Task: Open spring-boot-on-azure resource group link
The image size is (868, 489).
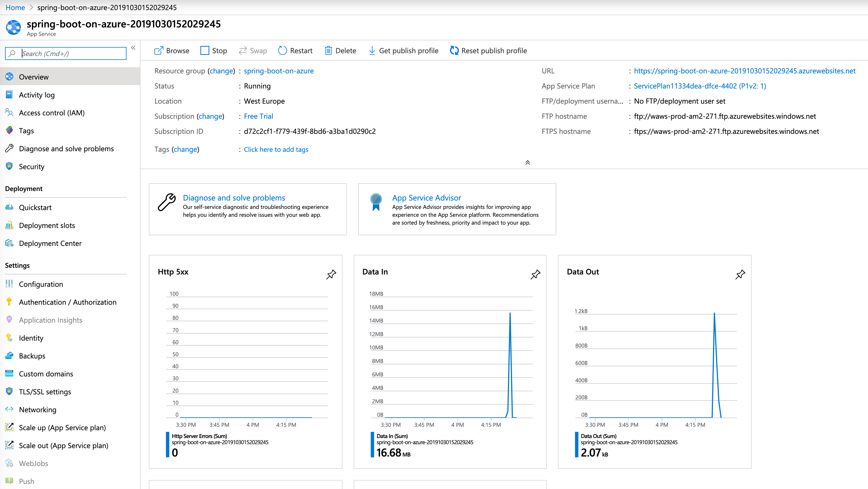Action: click(x=279, y=71)
